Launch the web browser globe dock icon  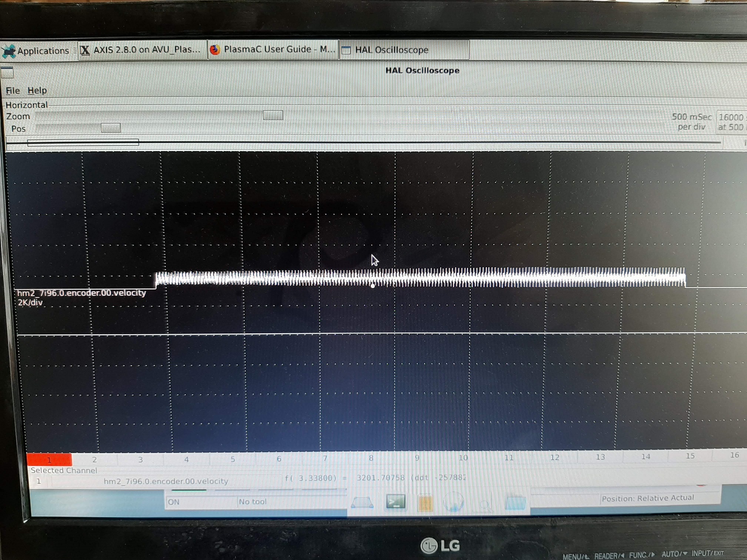(454, 503)
